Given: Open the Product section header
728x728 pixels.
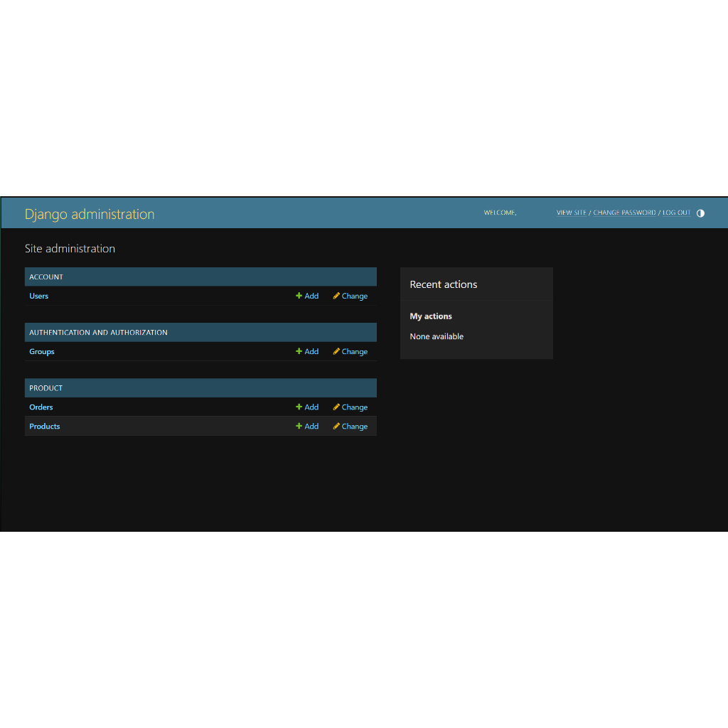Looking at the screenshot, I should point(45,388).
